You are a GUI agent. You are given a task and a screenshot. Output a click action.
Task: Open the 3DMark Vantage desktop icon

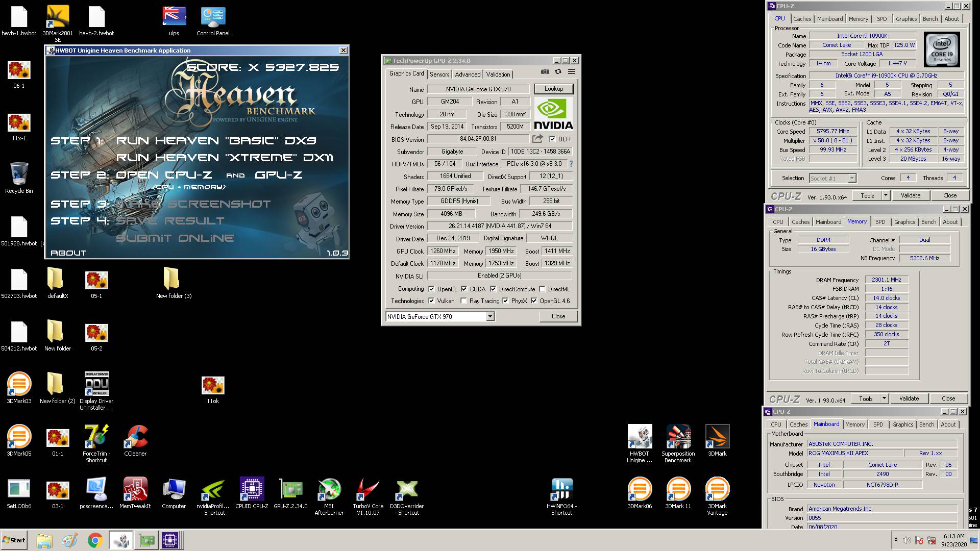point(717,496)
